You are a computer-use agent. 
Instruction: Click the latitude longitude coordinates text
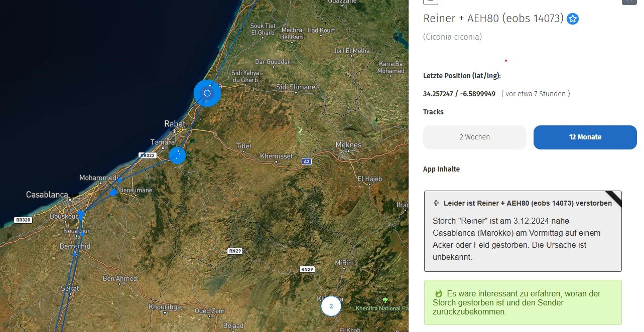pyautogui.click(x=459, y=94)
